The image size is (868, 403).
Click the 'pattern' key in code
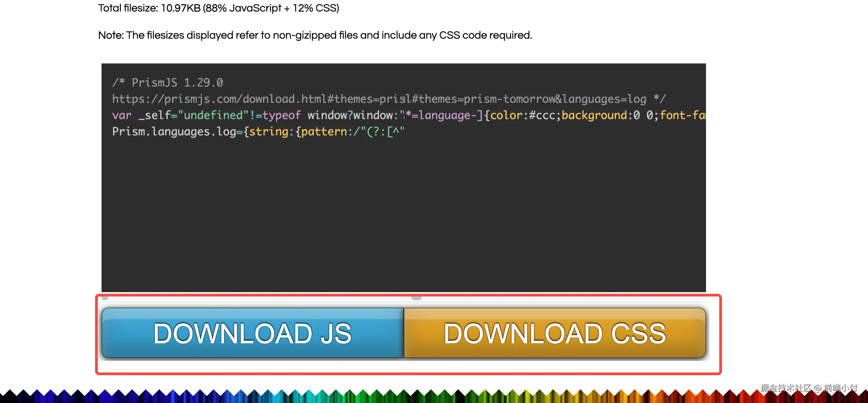pyautogui.click(x=324, y=132)
